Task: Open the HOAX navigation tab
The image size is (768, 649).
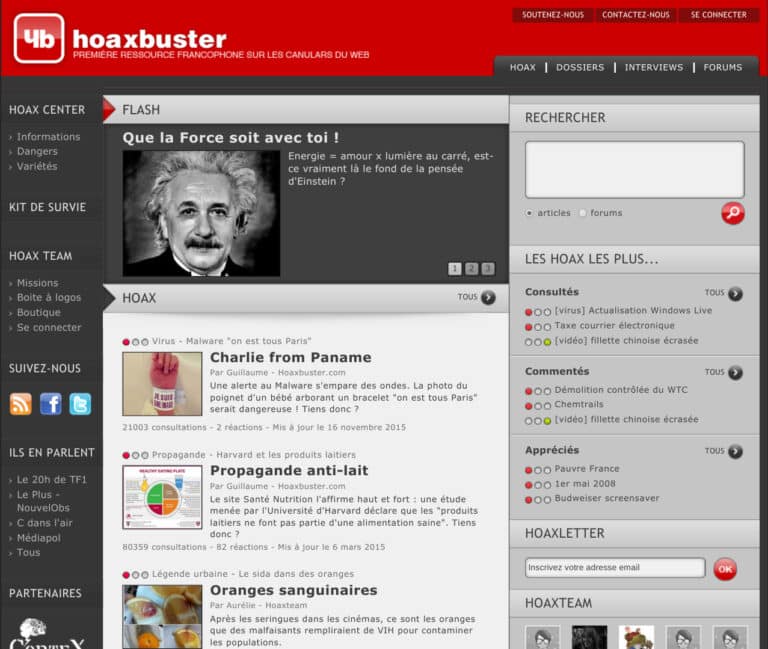Action: 523,68
